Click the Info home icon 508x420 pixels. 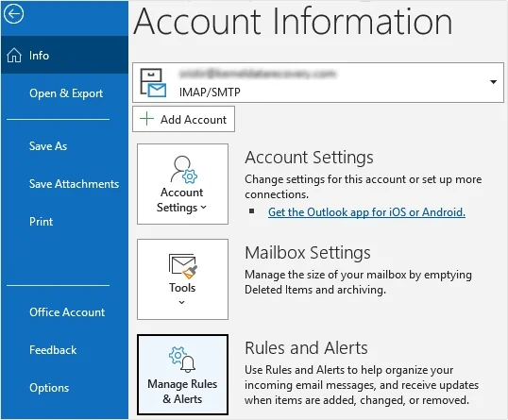tap(14, 55)
